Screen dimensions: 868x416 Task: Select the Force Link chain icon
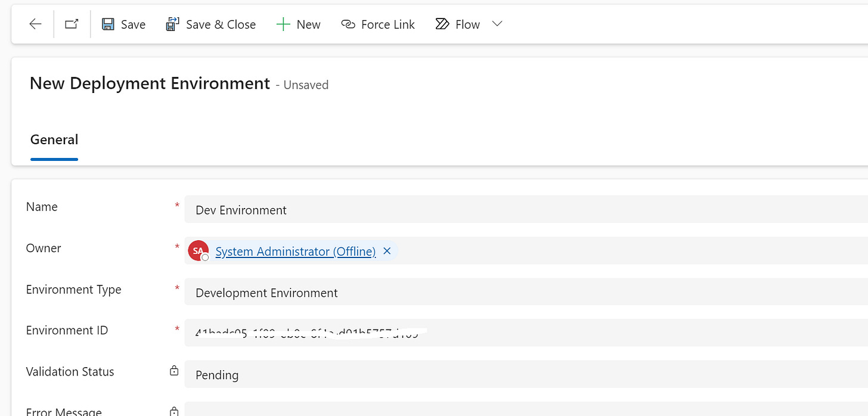coord(348,24)
